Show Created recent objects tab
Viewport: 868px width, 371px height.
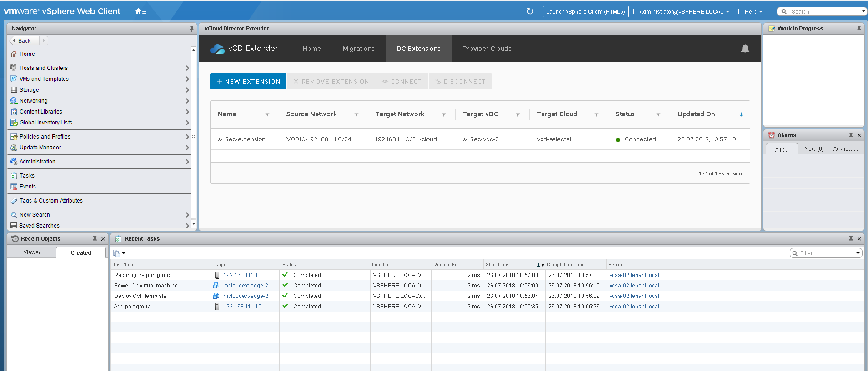pos(81,253)
